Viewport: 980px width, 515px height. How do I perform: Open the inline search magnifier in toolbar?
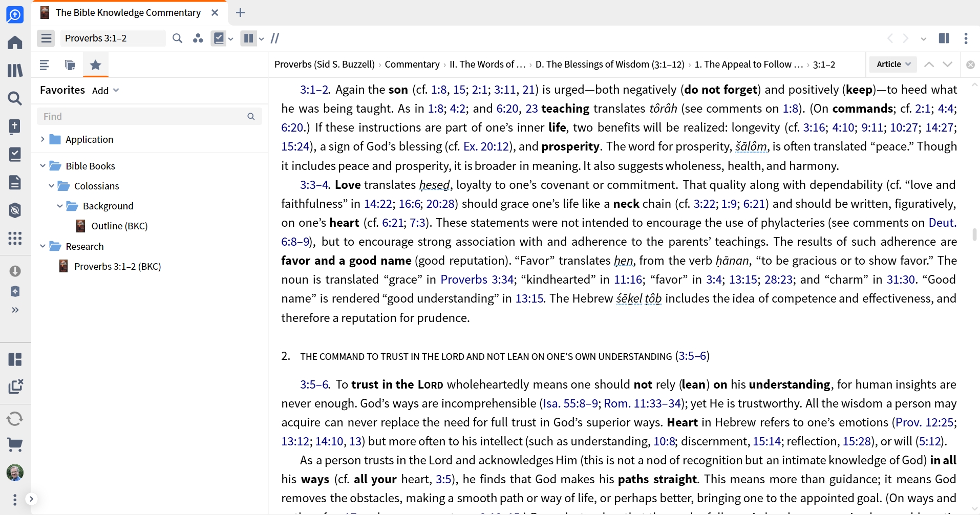click(x=177, y=38)
